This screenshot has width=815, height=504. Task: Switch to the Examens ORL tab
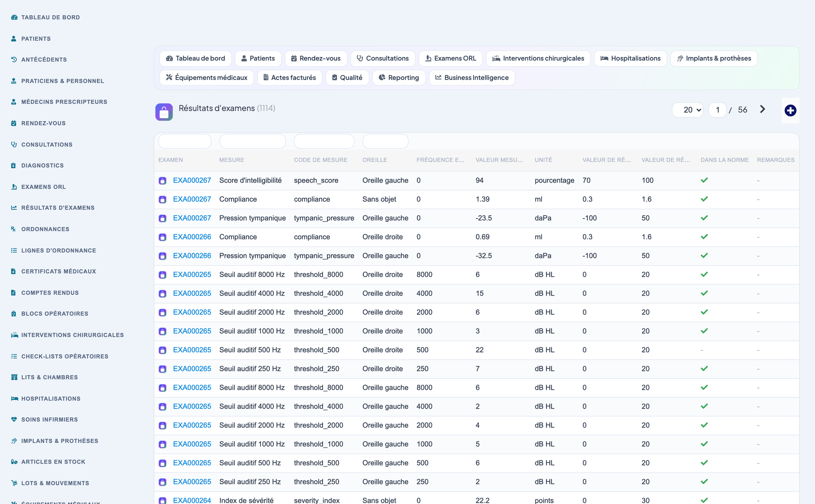tap(451, 58)
